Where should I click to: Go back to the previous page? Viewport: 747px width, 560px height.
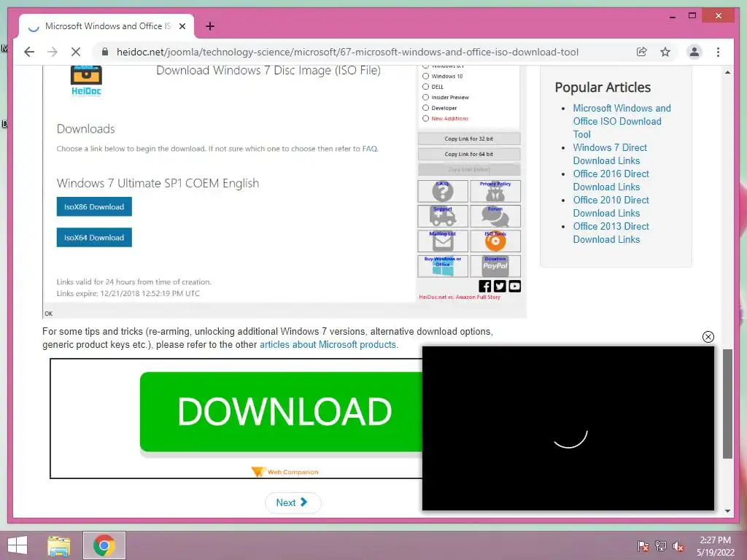pos(29,52)
